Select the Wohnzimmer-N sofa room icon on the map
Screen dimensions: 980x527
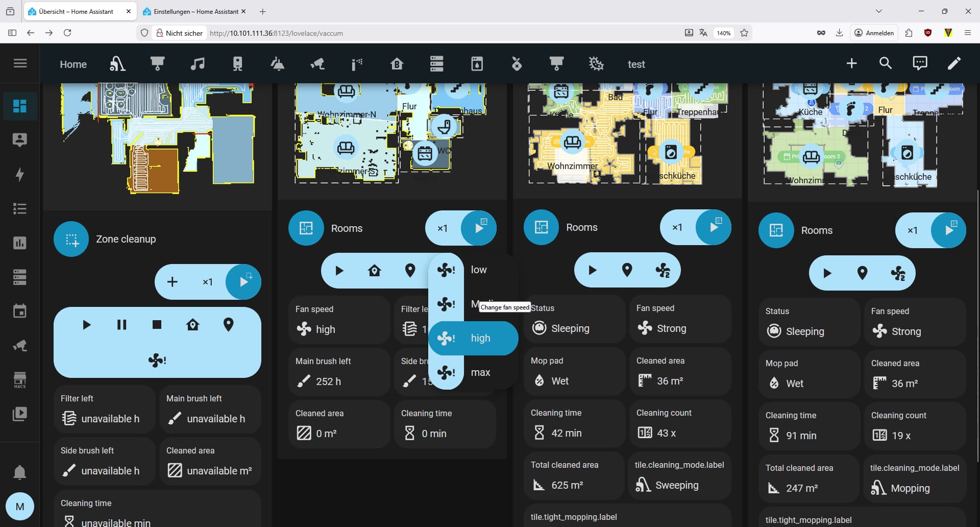(346, 91)
